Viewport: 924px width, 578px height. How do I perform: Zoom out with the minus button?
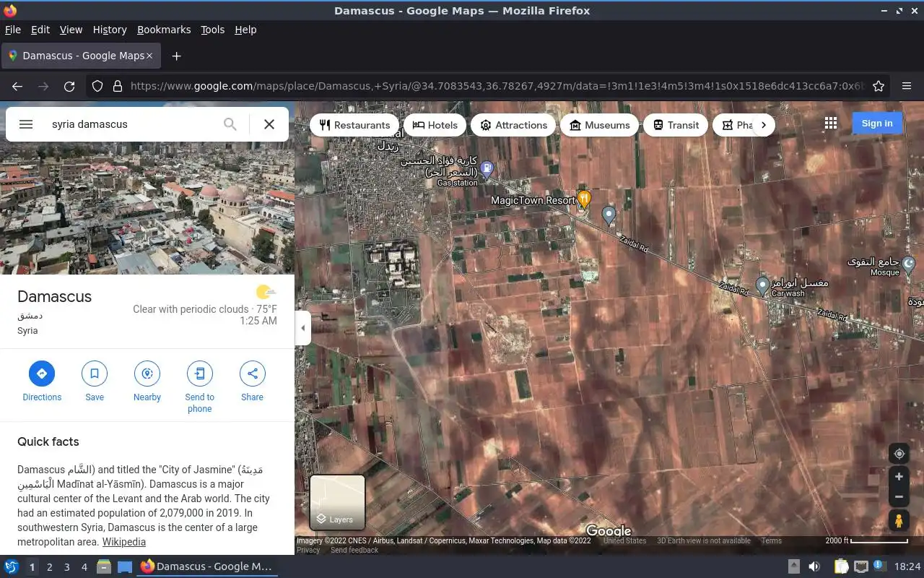pos(899,497)
